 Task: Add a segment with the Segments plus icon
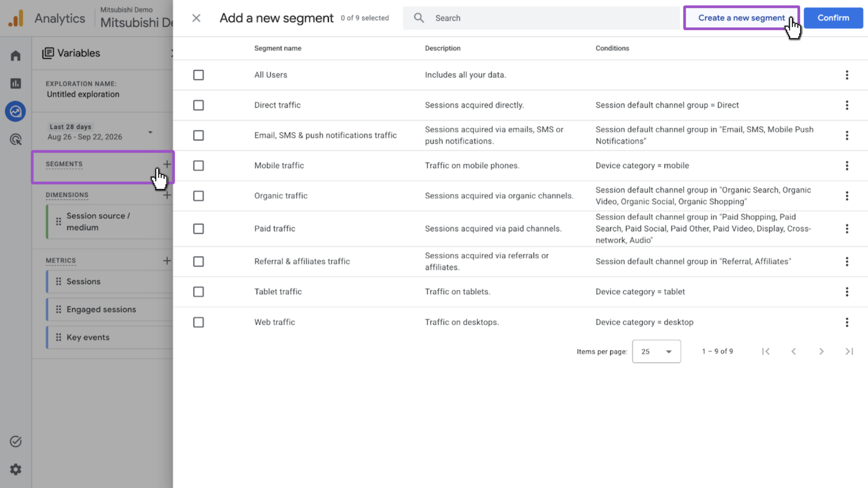coord(167,164)
